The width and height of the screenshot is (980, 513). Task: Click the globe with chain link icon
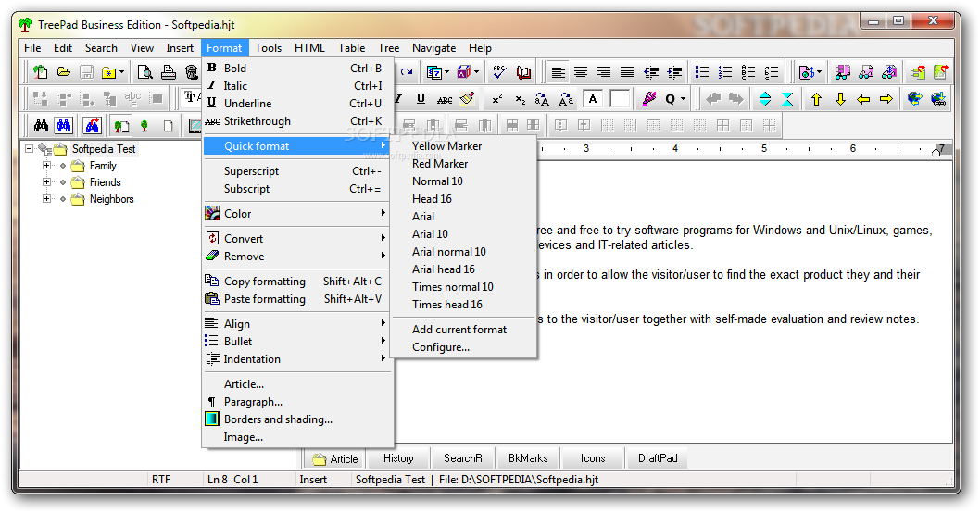[938, 99]
